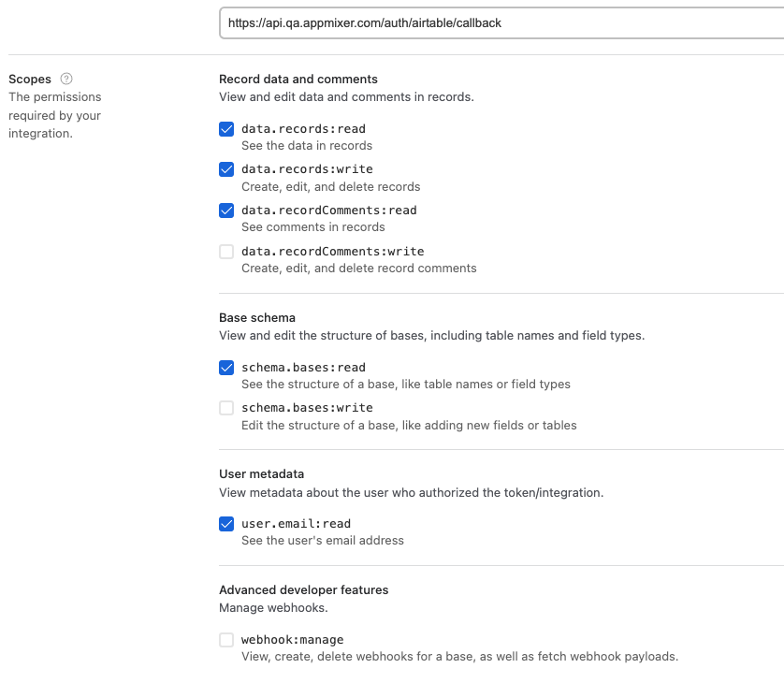Enable the data.recordComments:write checkbox
This screenshot has height=683, width=784.
226,252
